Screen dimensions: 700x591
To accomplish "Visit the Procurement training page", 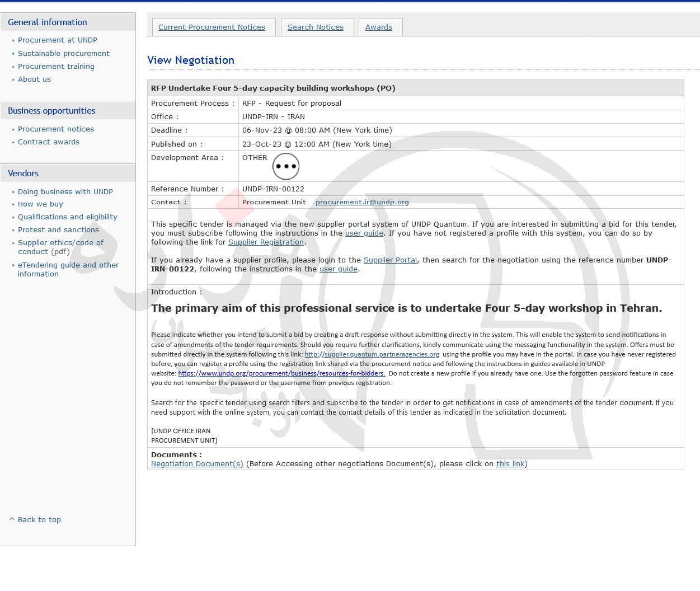I will [x=56, y=67].
